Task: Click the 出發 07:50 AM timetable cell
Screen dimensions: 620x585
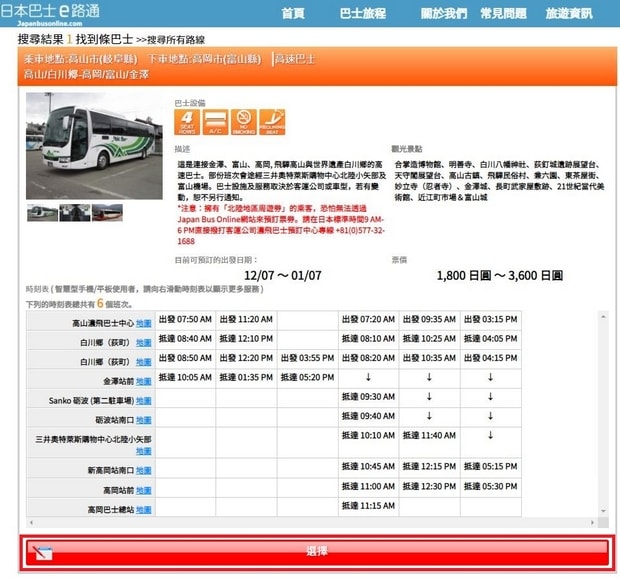Action: pos(185,320)
